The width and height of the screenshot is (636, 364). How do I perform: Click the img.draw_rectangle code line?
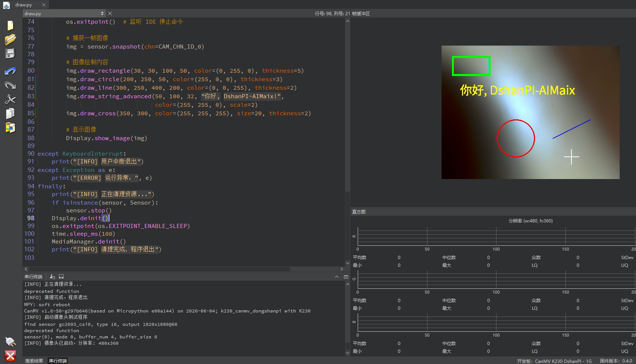pyautogui.click(x=185, y=70)
